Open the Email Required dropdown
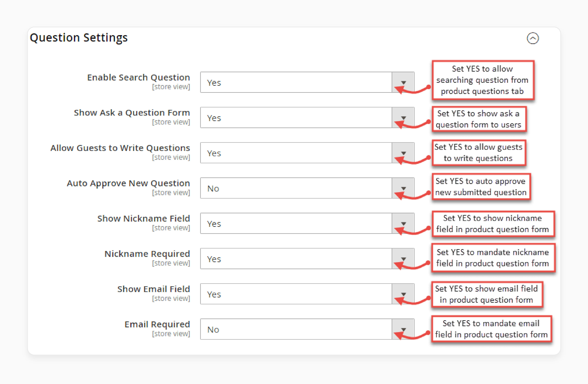 (404, 330)
